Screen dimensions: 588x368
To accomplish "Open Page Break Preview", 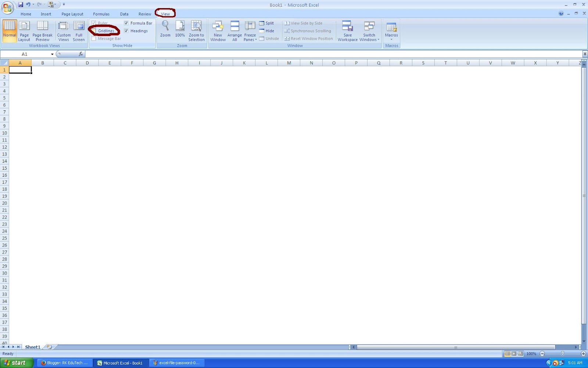I will point(42,31).
